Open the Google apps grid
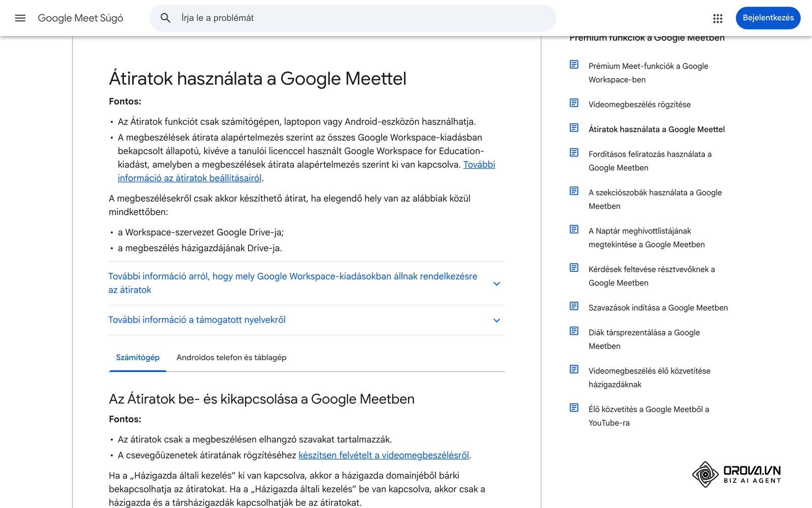This screenshot has height=508, width=812. (718, 18)
